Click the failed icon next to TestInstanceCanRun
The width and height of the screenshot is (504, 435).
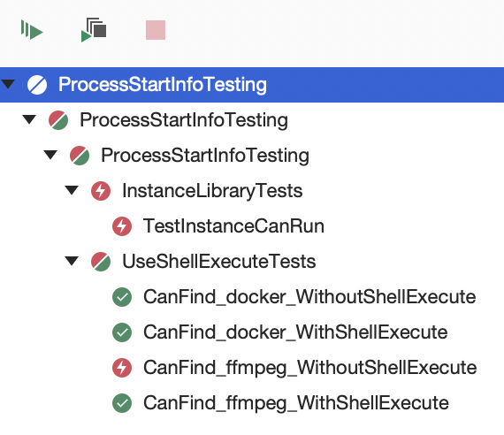tap(122, 226)
